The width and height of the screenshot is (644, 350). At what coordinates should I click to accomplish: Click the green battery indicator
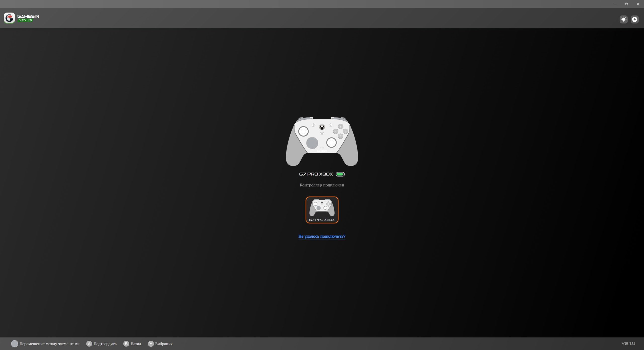pyautogui.click(x=340, y=174)
